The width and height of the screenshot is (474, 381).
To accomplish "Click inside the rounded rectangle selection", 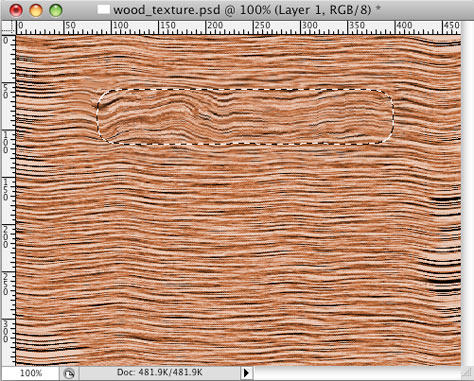I will (245, 117).
